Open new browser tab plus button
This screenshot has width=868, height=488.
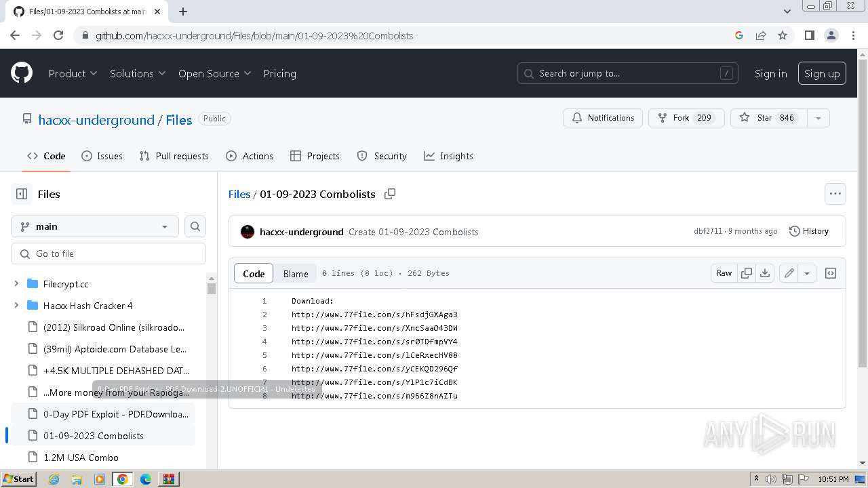pos(183,12)
